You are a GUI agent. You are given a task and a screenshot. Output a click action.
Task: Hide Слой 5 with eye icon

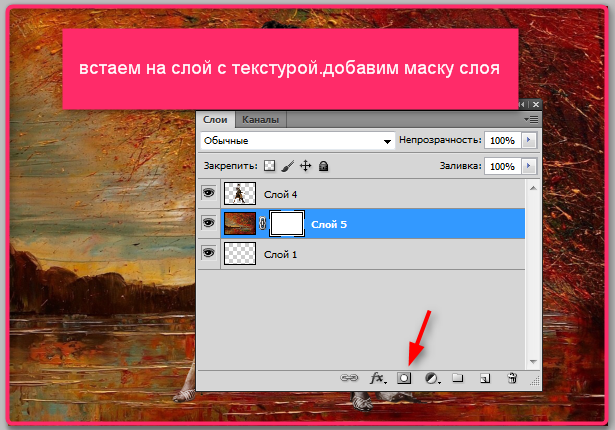coord(209,223)
